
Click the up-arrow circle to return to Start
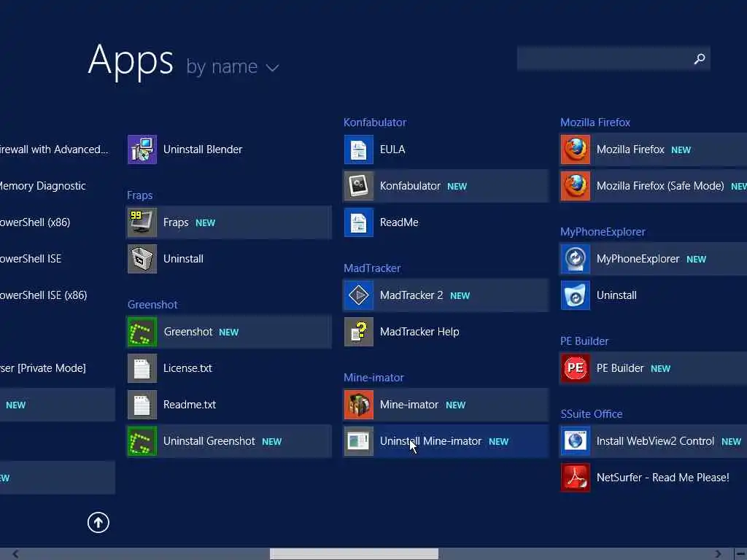pos(98,522)
